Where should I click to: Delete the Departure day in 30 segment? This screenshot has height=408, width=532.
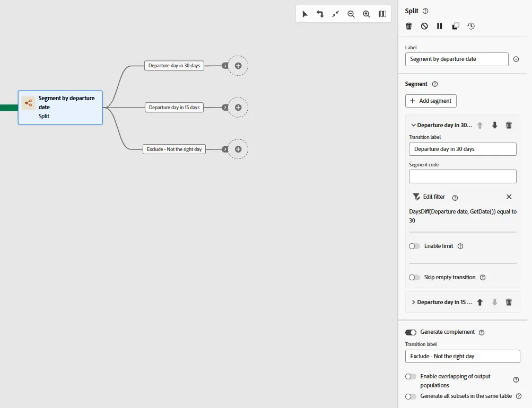[509, 126]
